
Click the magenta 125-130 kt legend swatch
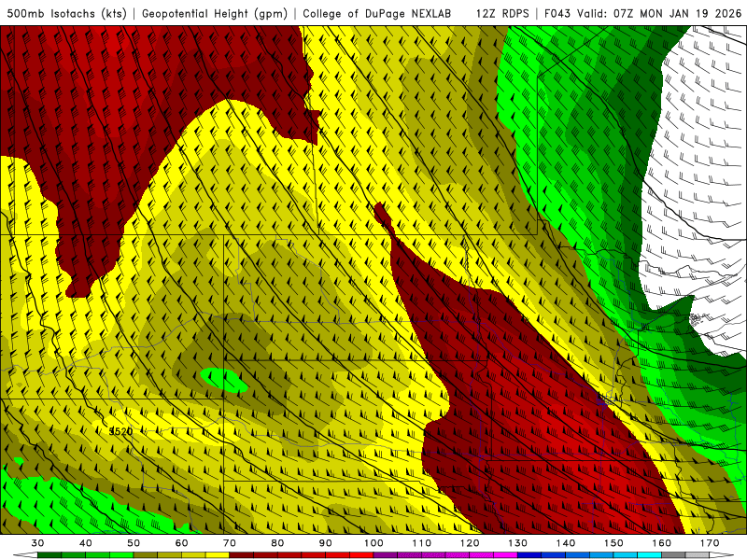(x=505, y=555)
